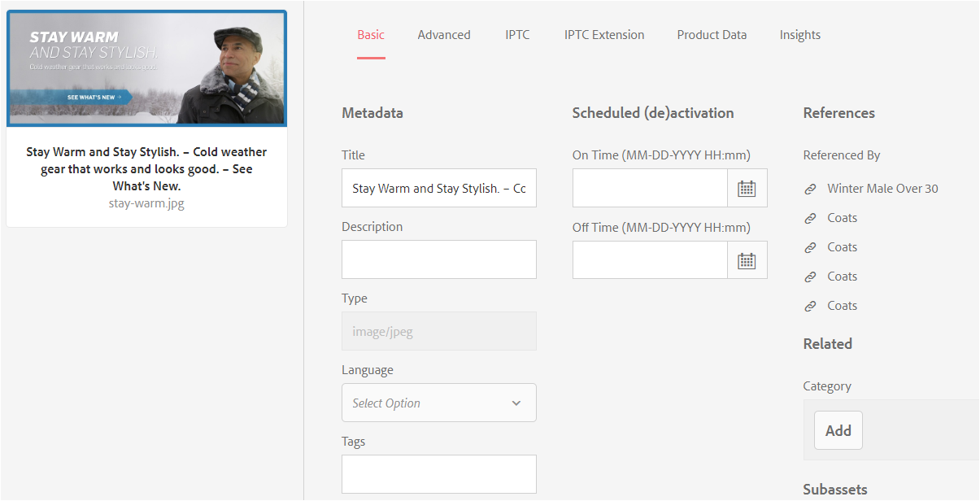Screen dimensions: 980x501
Task: Click link icon beside the first Coats reference
Action: pos(810,218)
